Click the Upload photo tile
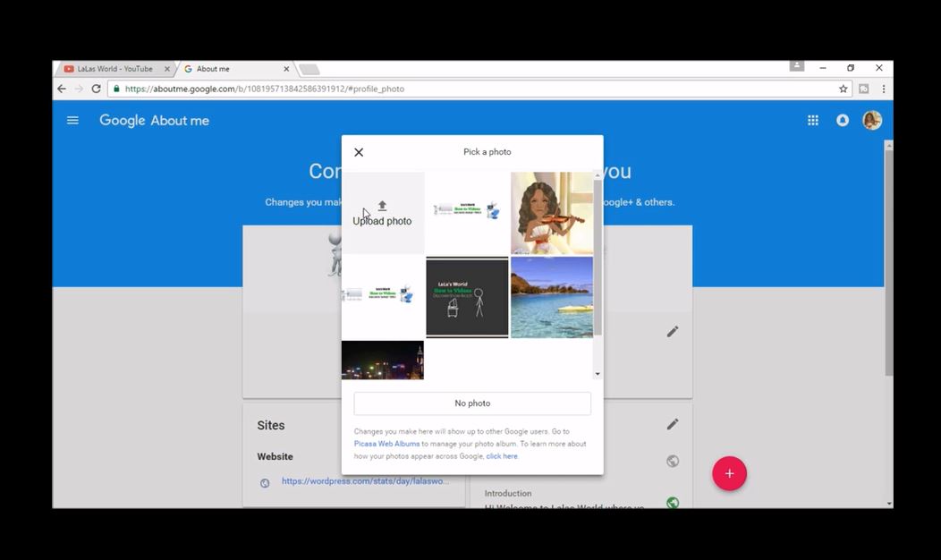 pos(383,213)
